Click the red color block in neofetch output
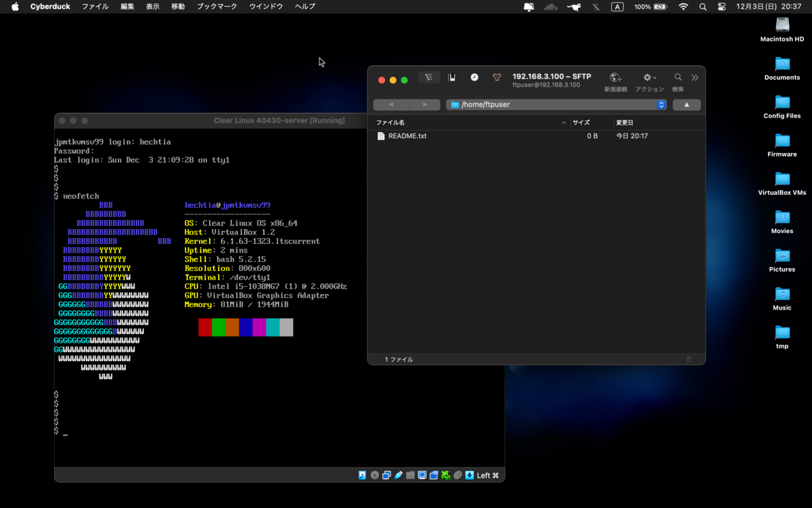The width and height of the screenshot is (812, 508). pyautogui.click(x=205, y=327)
